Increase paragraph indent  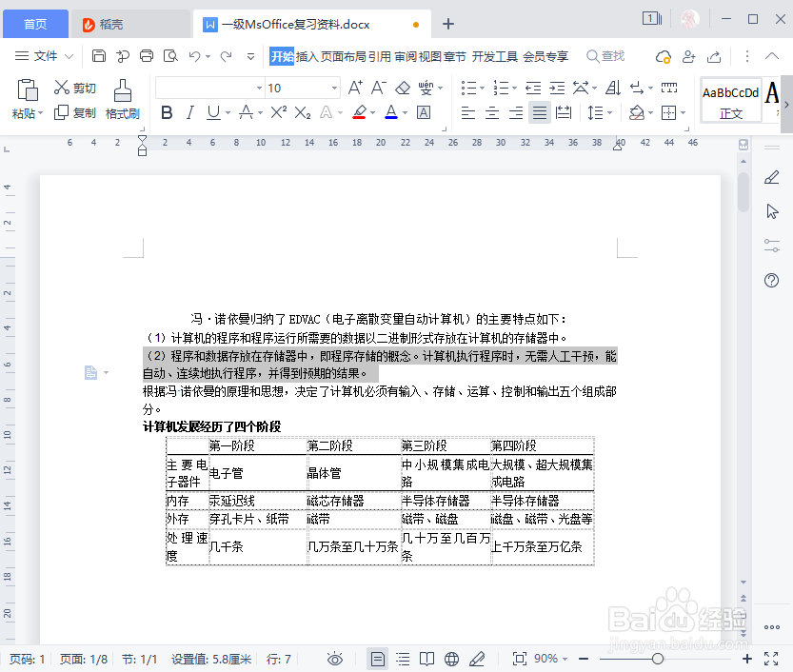pyautogui.click(x=557, y=88)
